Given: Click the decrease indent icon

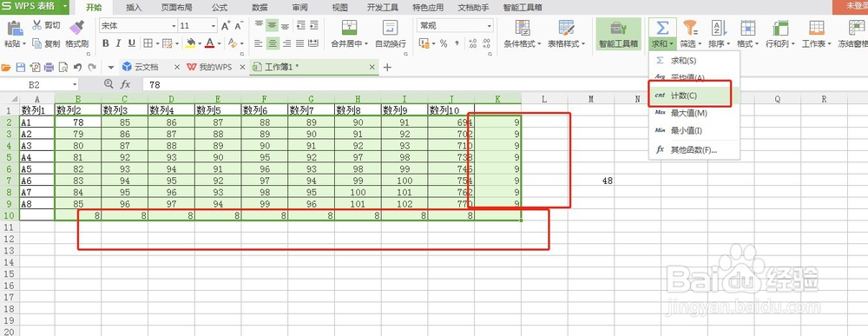Looking at the screenshot, I should (300, 25).
